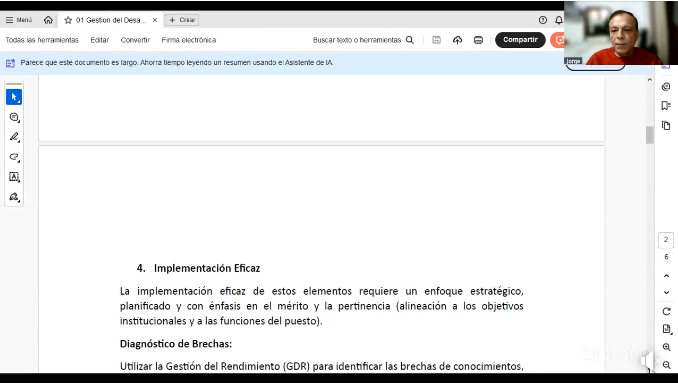This screenshot has height=388, width=678.
Task: Open the add comment tool
Action: (14, 117)
